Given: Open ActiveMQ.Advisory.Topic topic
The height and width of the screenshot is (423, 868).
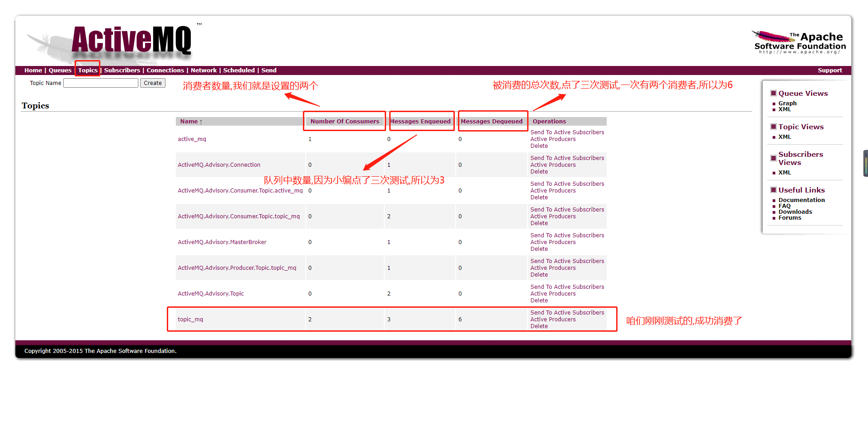Looking at the screenshot, I should (x=211, y=294).
